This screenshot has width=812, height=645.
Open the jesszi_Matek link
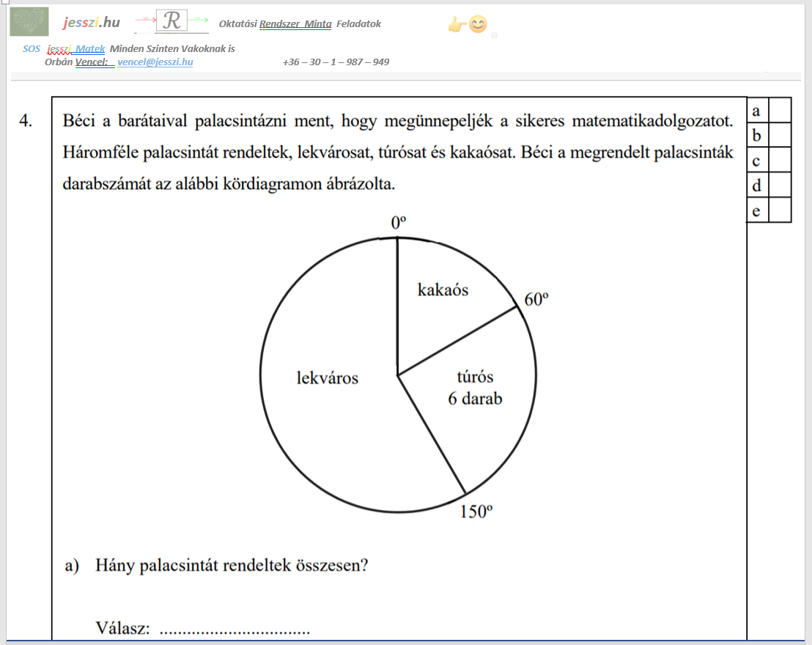(x=76, y=48)
